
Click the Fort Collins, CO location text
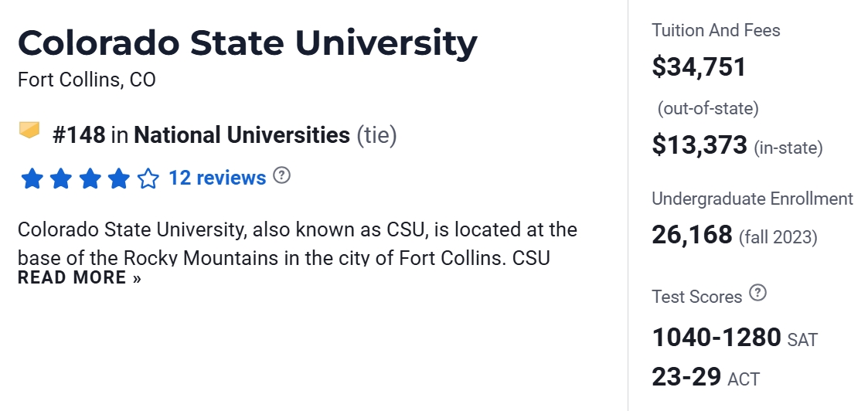(x=87, y=80)
